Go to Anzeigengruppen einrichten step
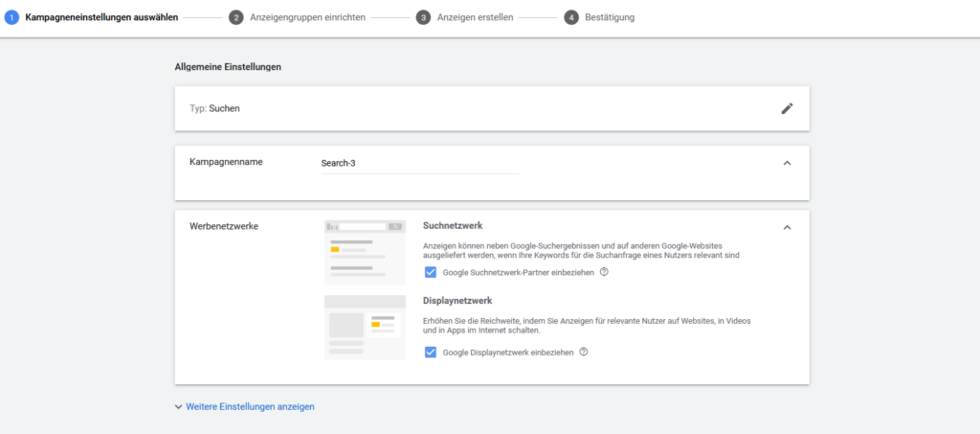This screenshot has width=980, height=434. 306,17
